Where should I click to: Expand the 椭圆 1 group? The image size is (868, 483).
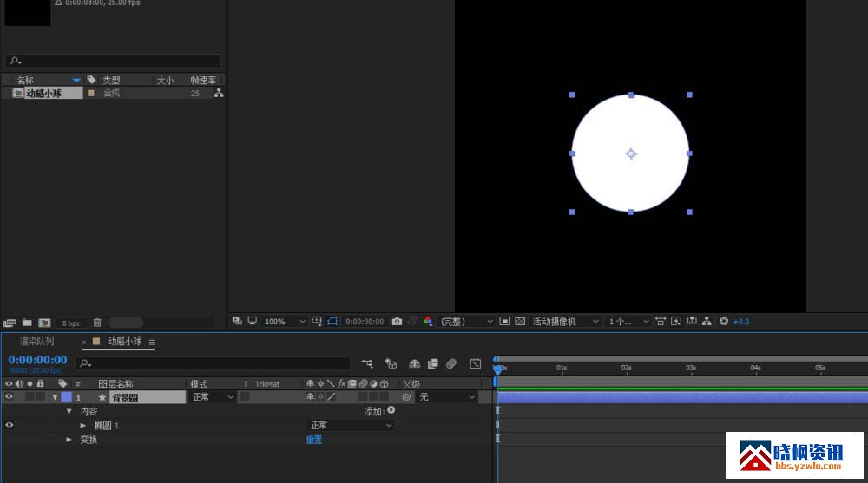[82, 426]
